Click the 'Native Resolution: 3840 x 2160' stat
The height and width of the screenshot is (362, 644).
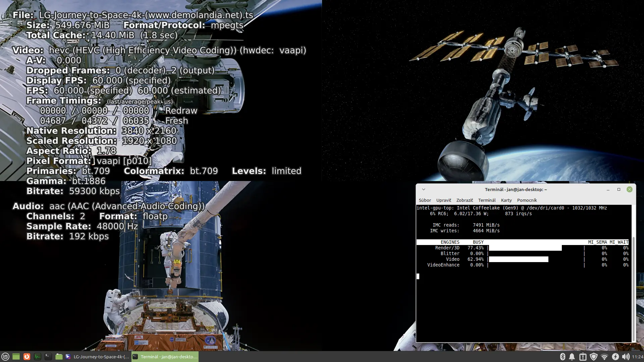[101, 131]
